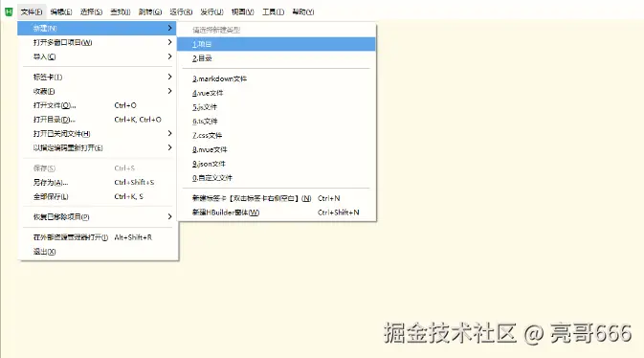Open the 选择(S) menu
Image resolution: width=644 pixels, height=358 pixels.
coord(91,11)
